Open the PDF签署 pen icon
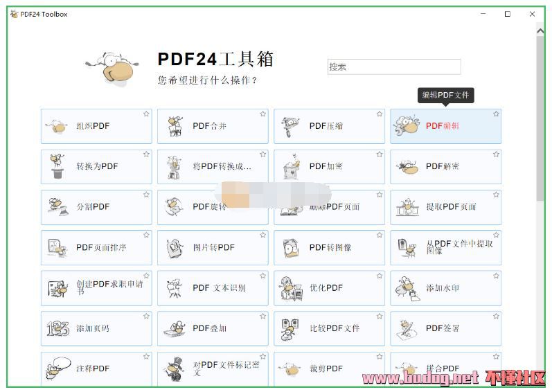Screen dimensions: 552x392 point(406,330)
